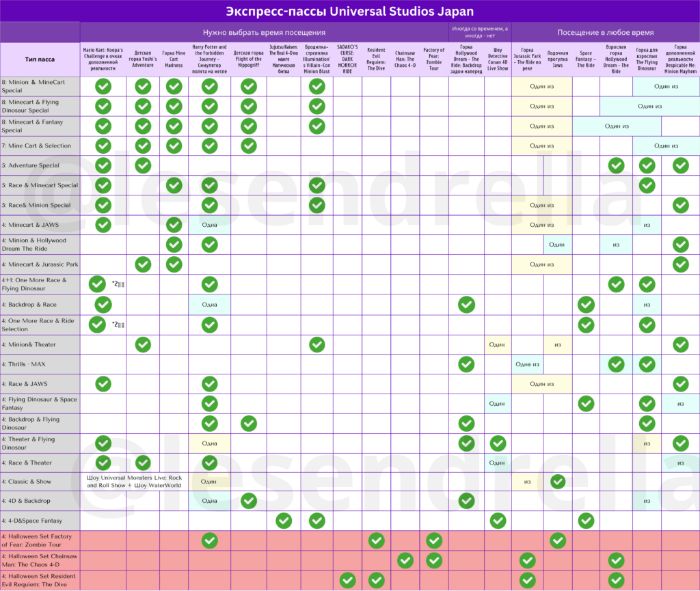
Task: Select the checkmark in the Chainsaw Man column
Action: click(405, 560)
